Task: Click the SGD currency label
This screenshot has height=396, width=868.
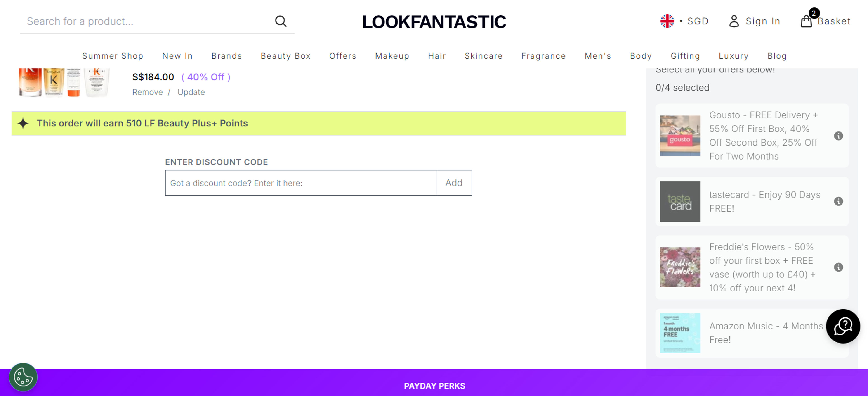Action: coord(698,21)
